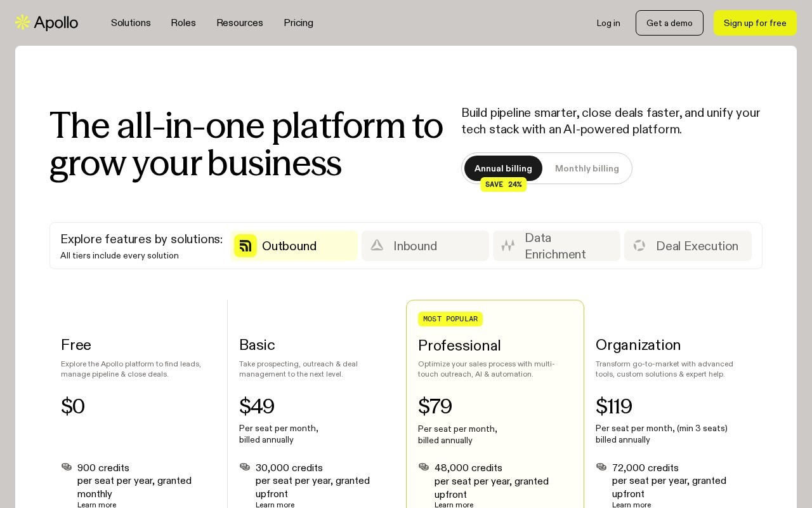The image size is (812, 508).
Task: Click the coins icon beside 30,000 credits
Action: [x=245, y=467]
